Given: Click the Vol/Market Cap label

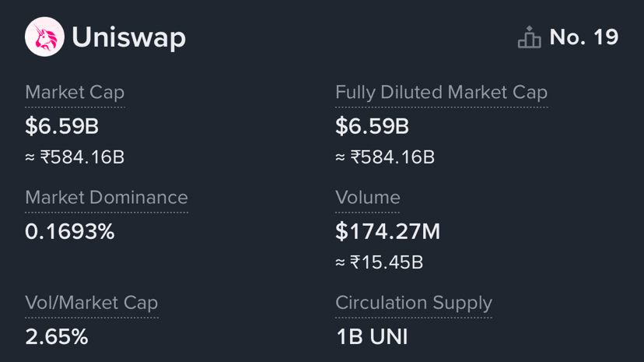Looking at the screenshot, I should click(x=92, y=303).
